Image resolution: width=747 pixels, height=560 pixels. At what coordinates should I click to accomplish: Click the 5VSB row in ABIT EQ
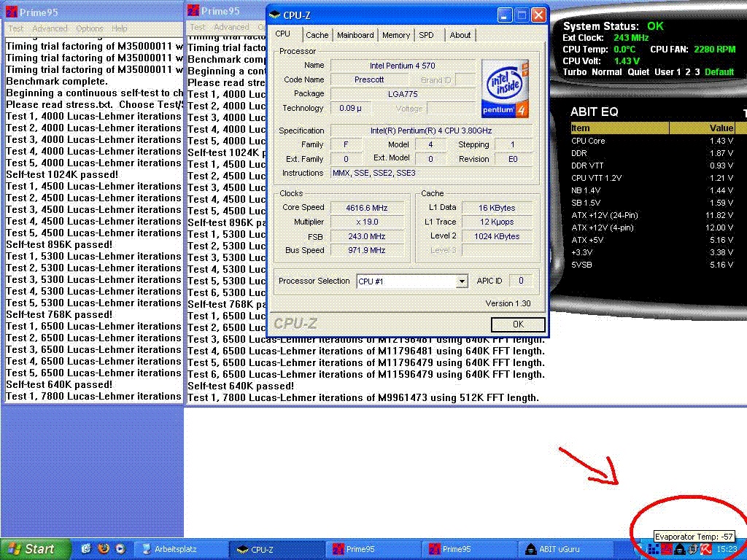point(652,265)
